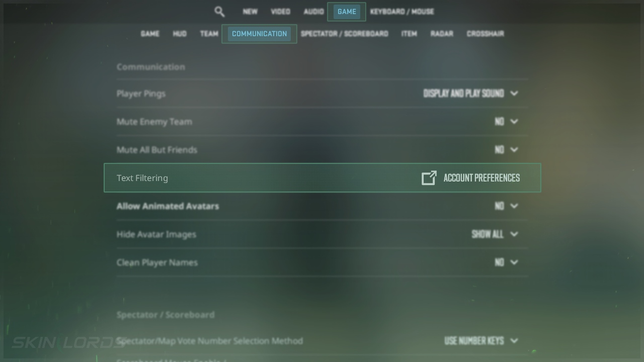Click Spectator/Map Vote Number Selection Method label
The image size is (644, 362).
pyautogui.click(x=209, y=341)
